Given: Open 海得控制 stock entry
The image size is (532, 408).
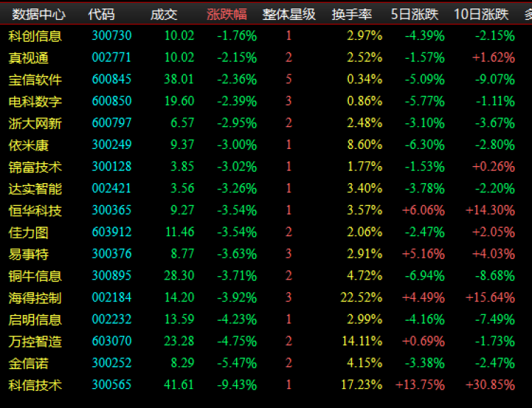Looking at the screenshot, I should click(35, 298).
